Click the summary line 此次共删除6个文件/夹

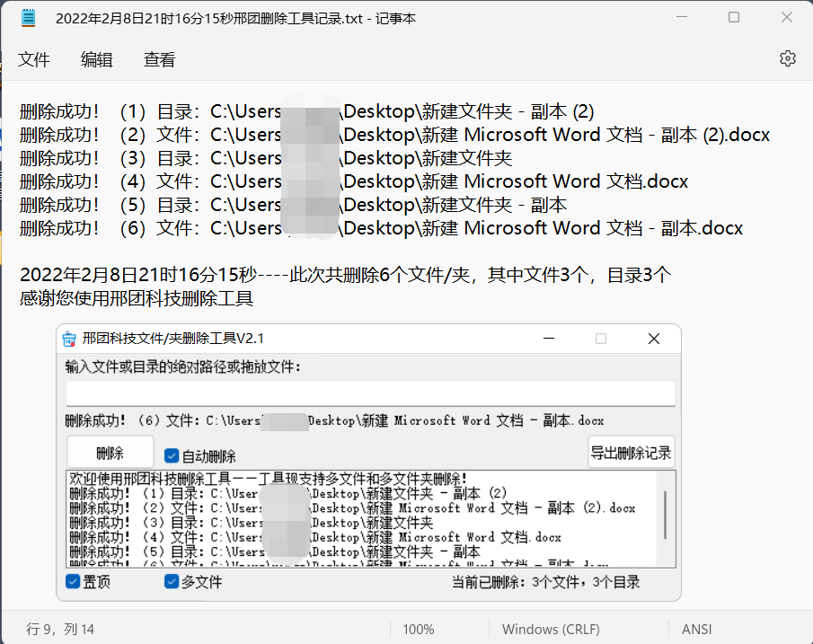[x=345, y=275]
